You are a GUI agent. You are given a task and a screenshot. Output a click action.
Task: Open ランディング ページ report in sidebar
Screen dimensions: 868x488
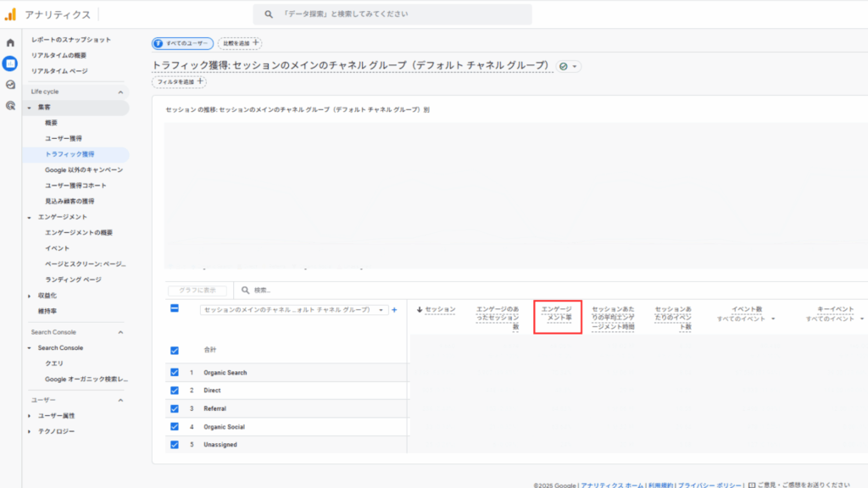(x=73, y=280)
